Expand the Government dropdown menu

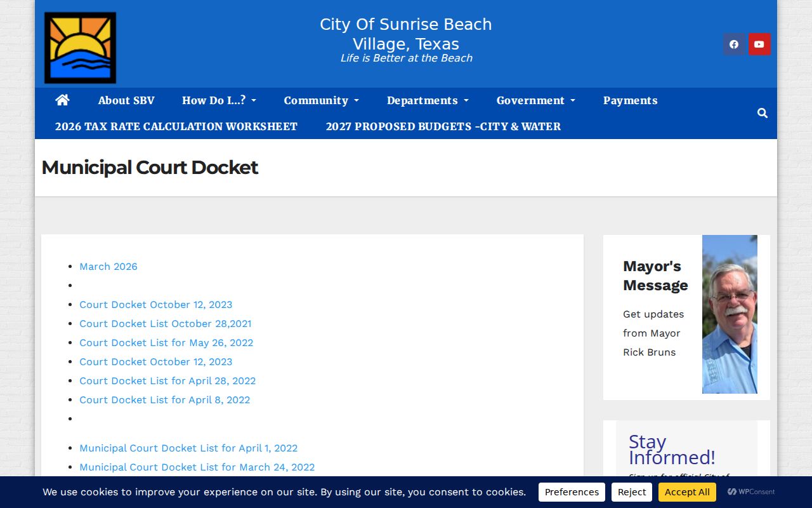click(x=535, y=100)
